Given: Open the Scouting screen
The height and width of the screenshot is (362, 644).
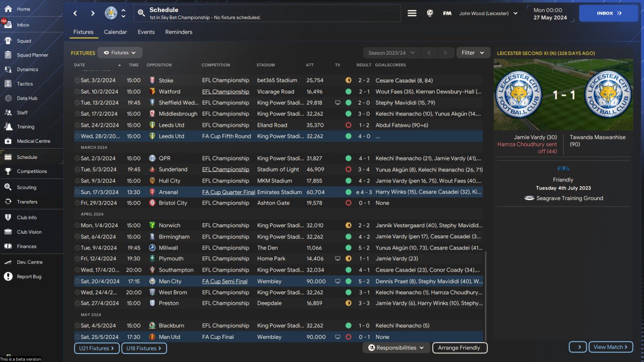Looking at the screenshot, I should 27,187.
